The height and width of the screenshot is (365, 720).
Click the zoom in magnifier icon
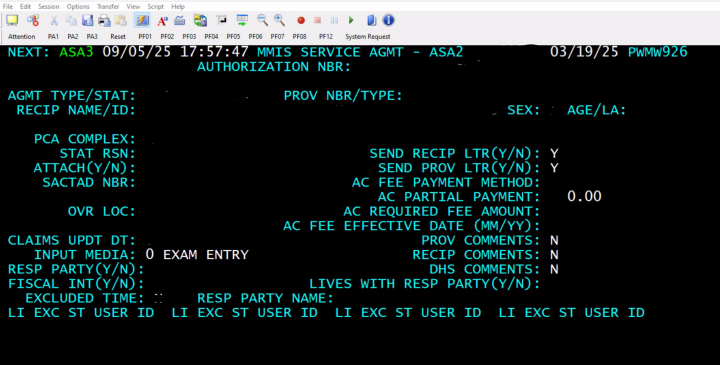pyautogui.click(x=279, y=20)
